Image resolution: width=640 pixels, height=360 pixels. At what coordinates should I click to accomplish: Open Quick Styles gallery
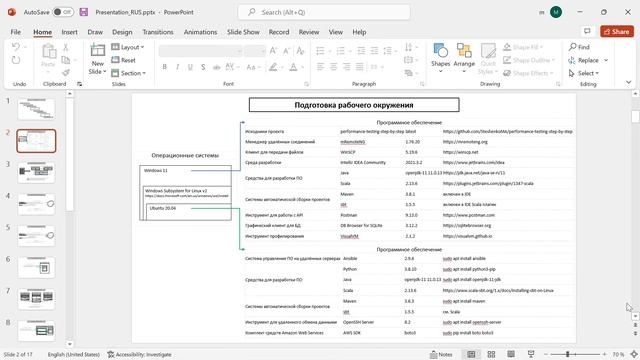(x=488, y=58)
